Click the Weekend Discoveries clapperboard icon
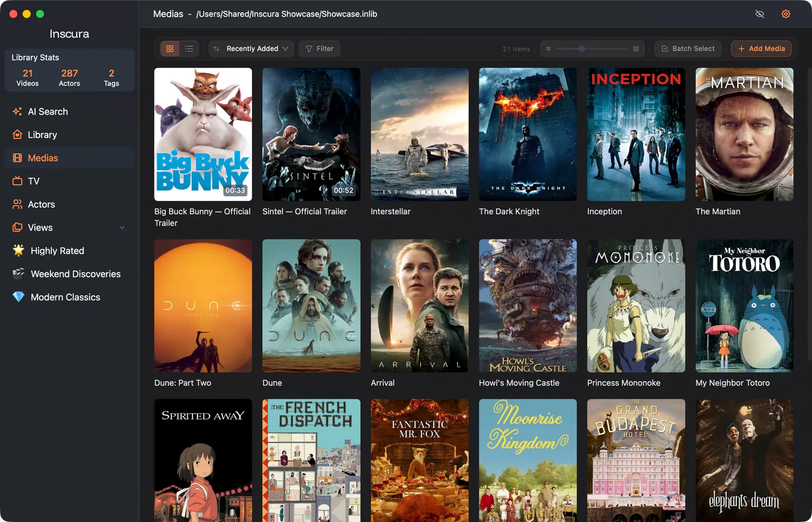This screenshot has height=522, width=812. pos(18,273)
